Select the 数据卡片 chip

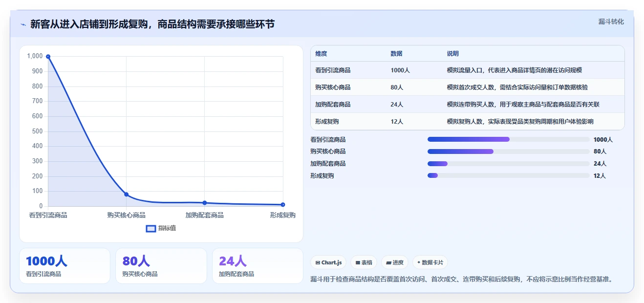[430, 262]
